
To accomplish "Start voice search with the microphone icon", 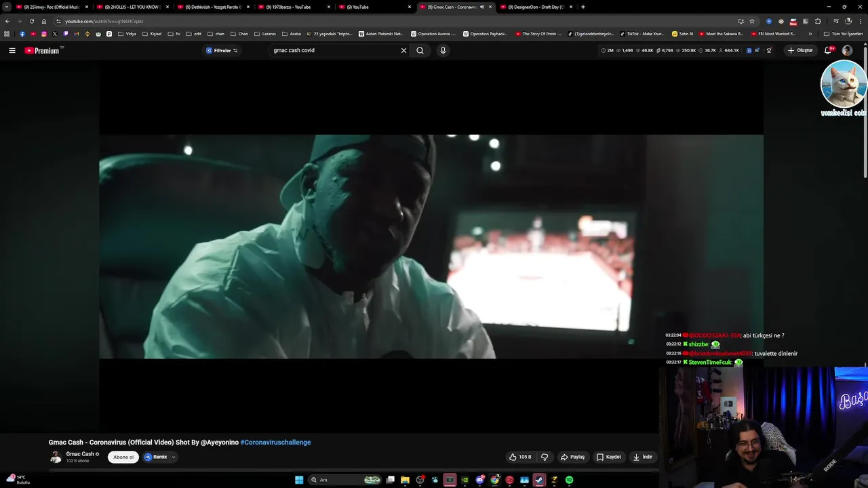I will 443,50.
